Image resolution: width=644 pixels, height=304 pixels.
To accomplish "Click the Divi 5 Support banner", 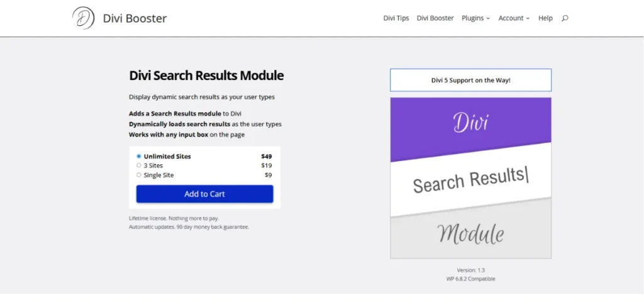I will click(470, 80).
